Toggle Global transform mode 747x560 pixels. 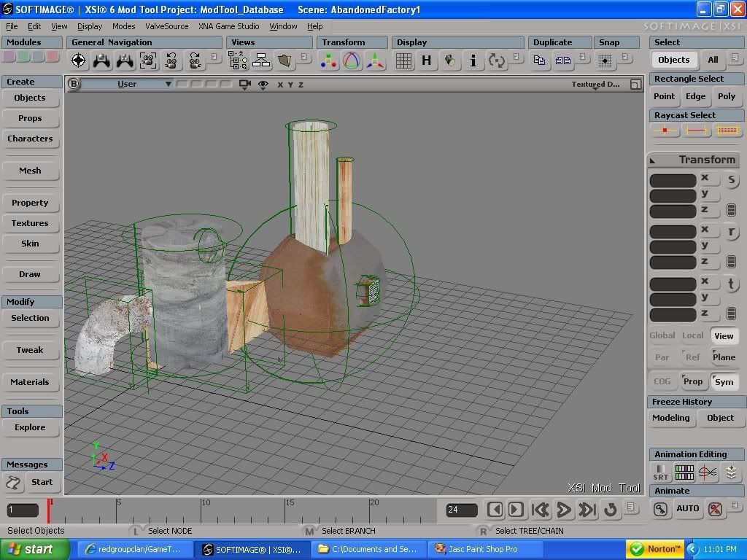pos(662,335)
